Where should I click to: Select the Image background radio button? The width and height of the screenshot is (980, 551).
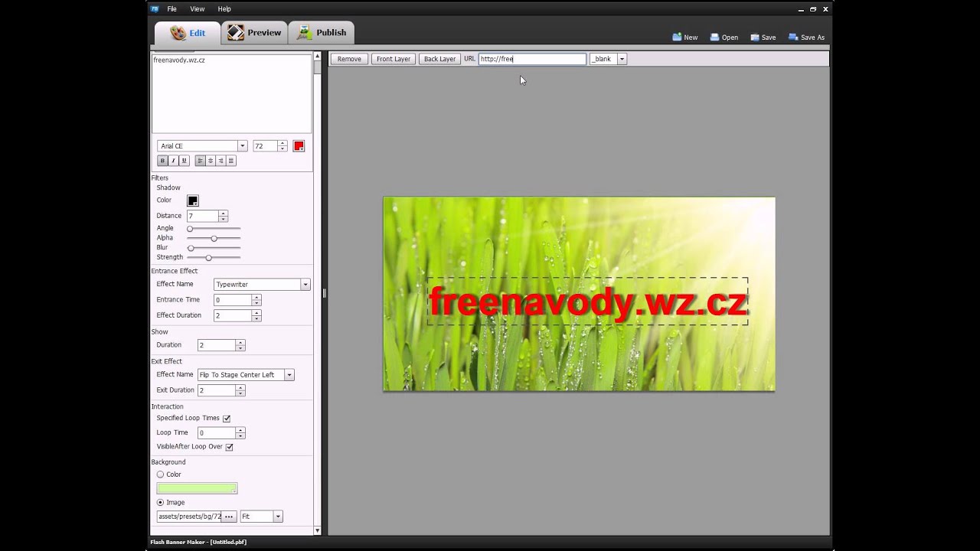[x=160, y=503]
